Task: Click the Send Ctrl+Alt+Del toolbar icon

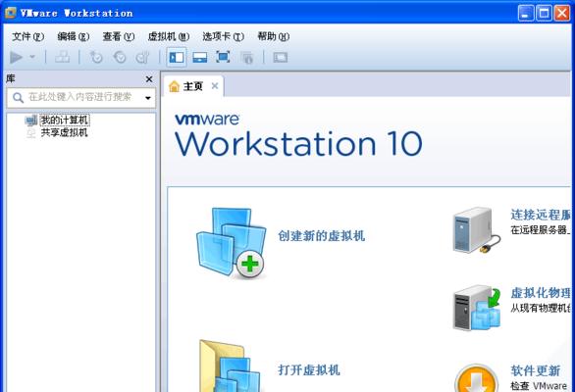Action: [x=62, y=57]
